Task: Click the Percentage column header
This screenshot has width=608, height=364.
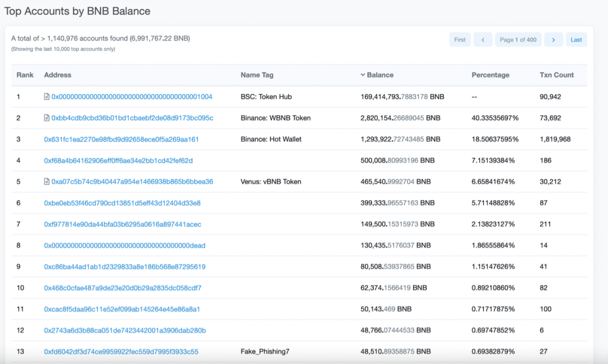Action: [x=490, y=75]
